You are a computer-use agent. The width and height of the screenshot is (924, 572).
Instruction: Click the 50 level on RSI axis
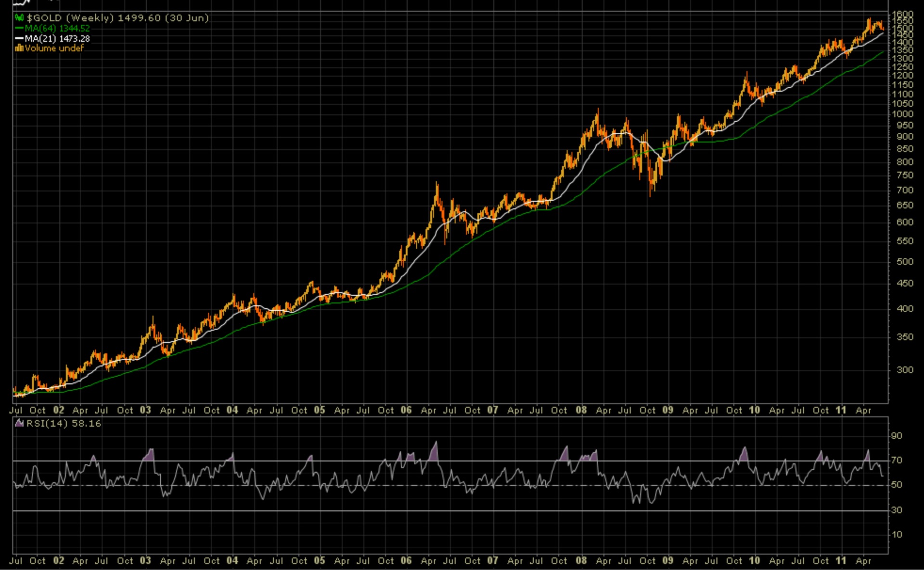[897, 486]
